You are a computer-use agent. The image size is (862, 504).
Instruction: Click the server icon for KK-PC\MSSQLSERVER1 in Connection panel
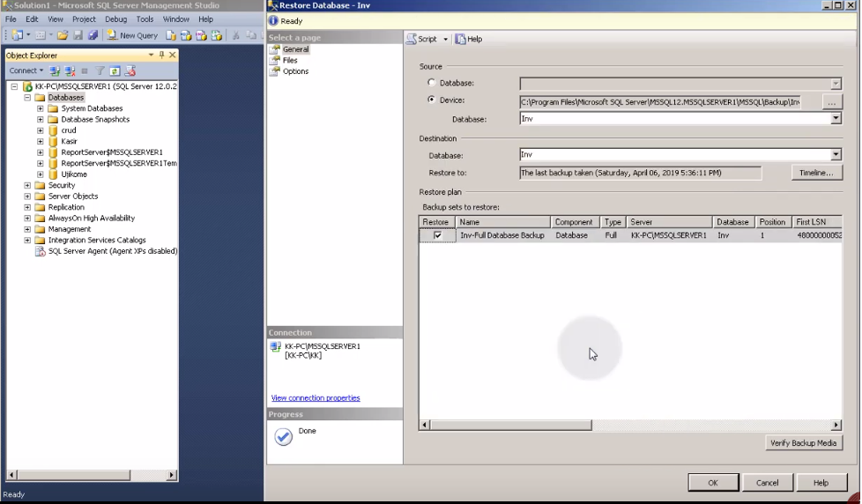coord(276,347)
